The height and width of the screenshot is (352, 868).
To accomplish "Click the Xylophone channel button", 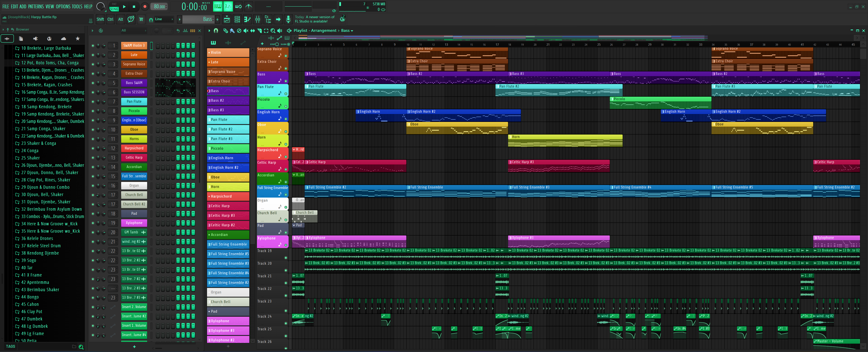I will (x=134, y=223).
